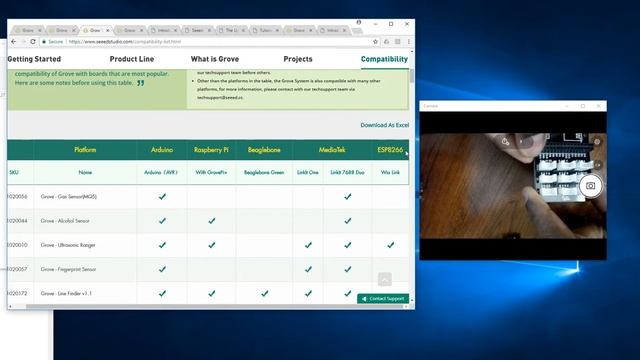The image size is (640, 360).
Task: Click the Beaglebone Green subheader
Action: (264, 172)
